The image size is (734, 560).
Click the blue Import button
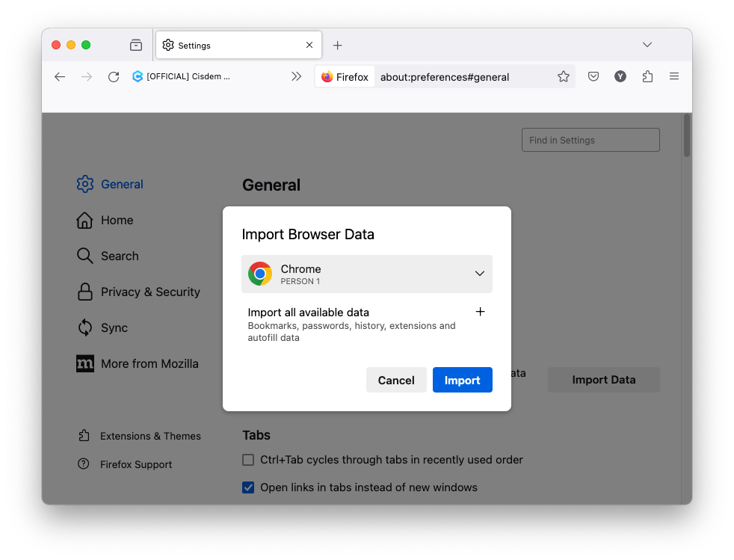click(x=462, y=380)
